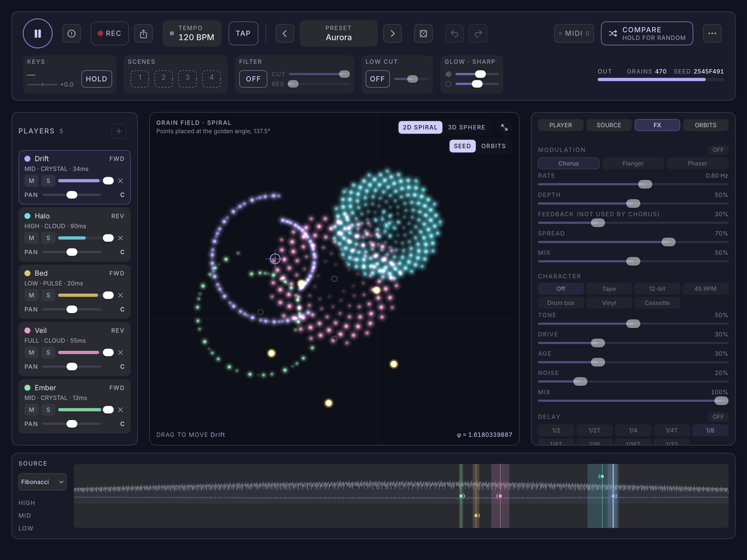
Task: Open the Fibonacci source dropdown
Action: (x=42, y=482)
